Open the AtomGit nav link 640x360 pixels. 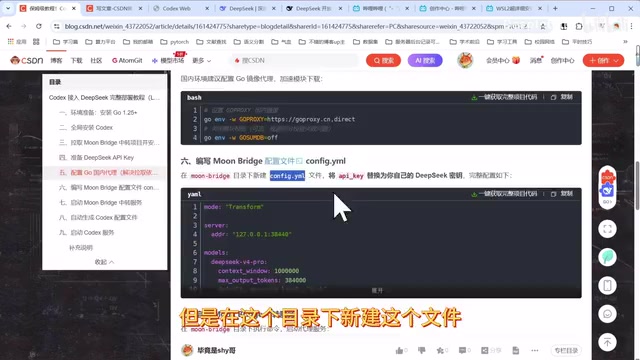coord(127,60)
